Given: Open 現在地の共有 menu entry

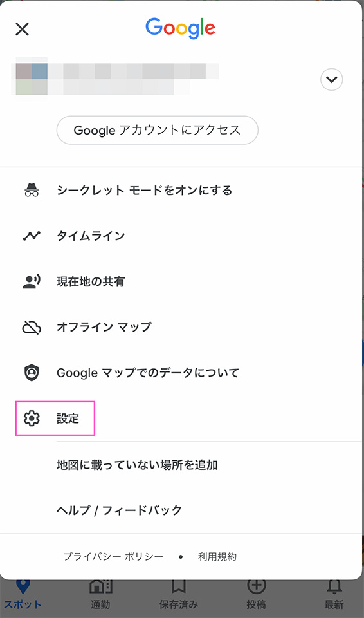Looking at the screenshot, I should tap(91, 281).
